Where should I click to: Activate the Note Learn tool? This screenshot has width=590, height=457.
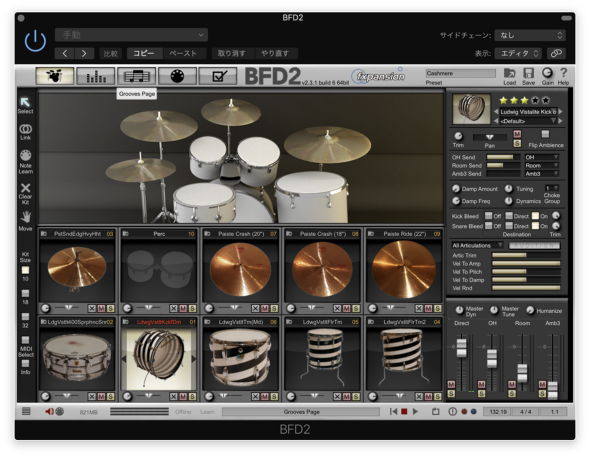[x=25, y=161]
